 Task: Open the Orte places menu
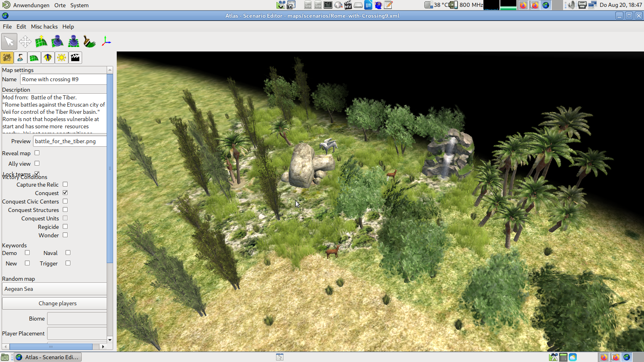point(60,5)
